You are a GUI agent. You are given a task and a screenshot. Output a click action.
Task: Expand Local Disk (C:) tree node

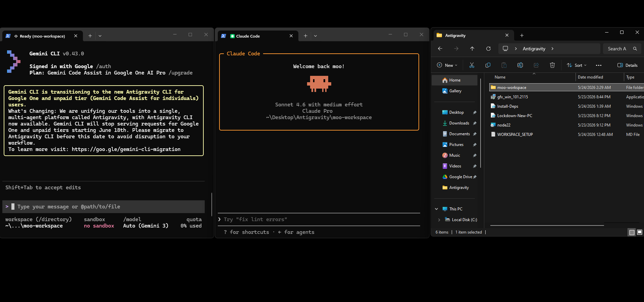pos(439,220)
